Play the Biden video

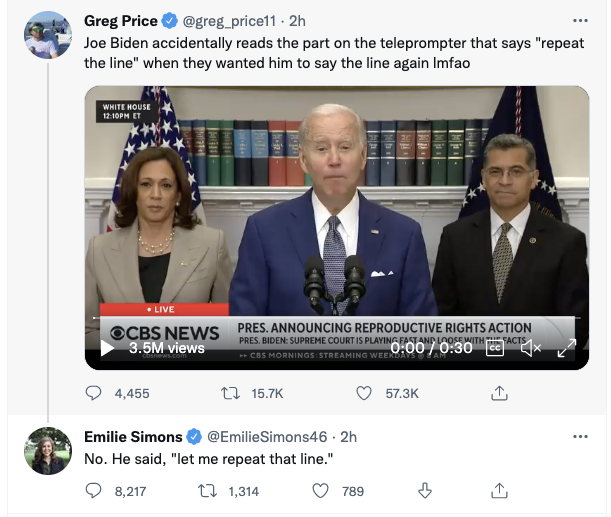107,349
